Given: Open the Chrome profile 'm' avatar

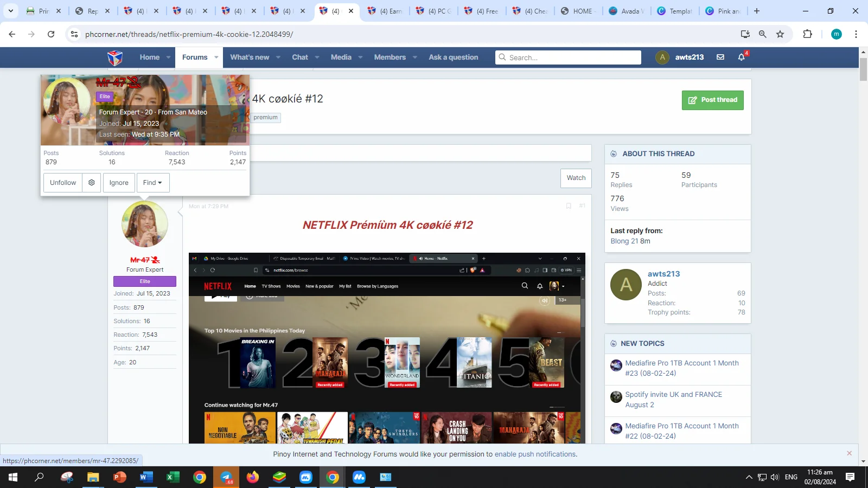Looking at the screenshot, I should (837, 34).
